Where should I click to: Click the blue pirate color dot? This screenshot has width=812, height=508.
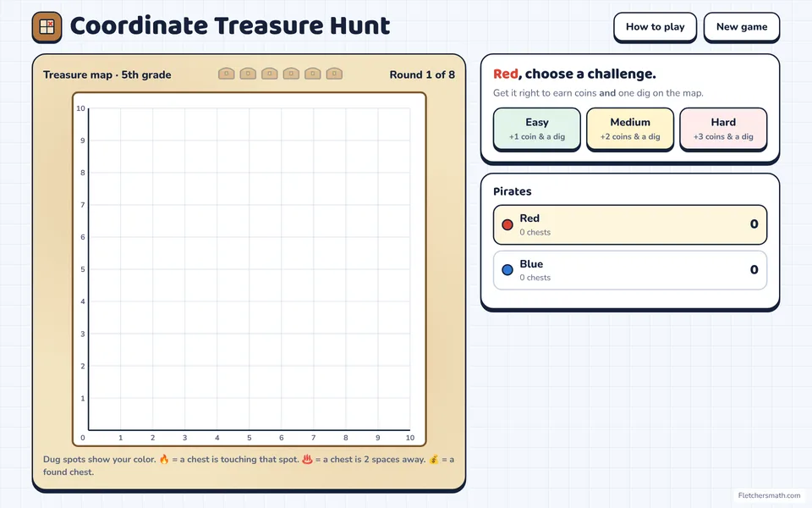point(507,270)
